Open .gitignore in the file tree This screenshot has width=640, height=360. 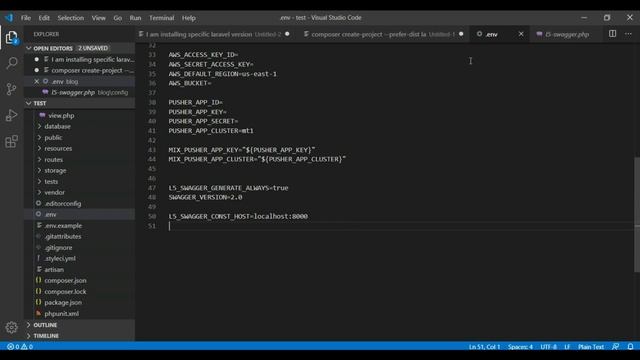[x=58, y=247]
